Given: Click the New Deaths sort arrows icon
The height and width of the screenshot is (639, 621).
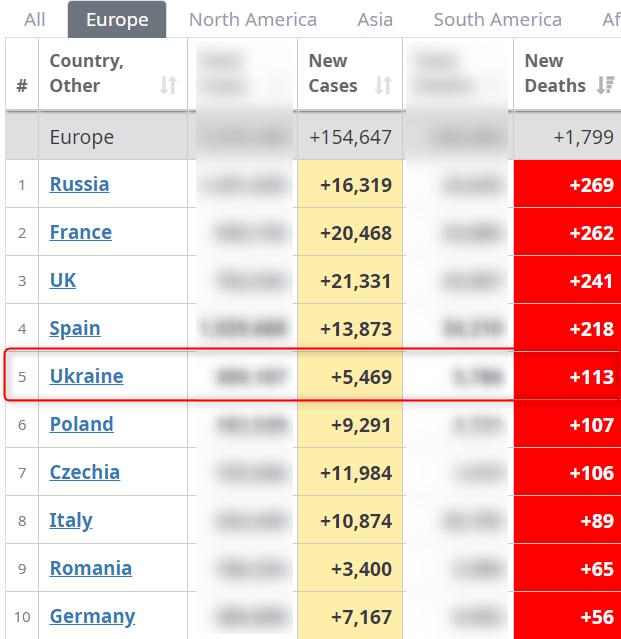Looking at the screenshot, I should pos(605,86).
